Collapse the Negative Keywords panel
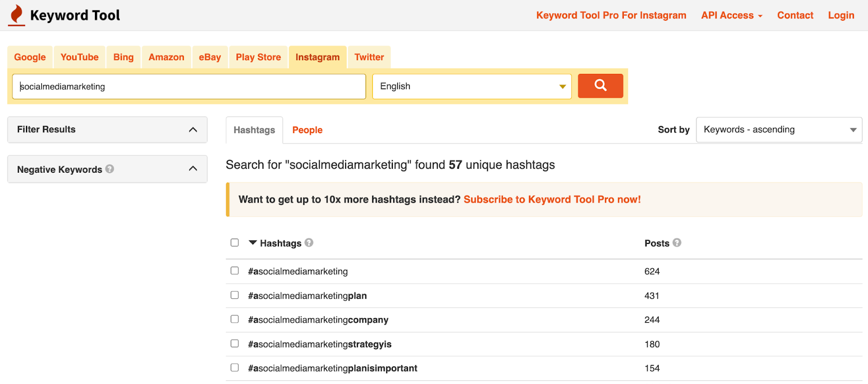This screenshot has width=868, height=384. point(193,169)
